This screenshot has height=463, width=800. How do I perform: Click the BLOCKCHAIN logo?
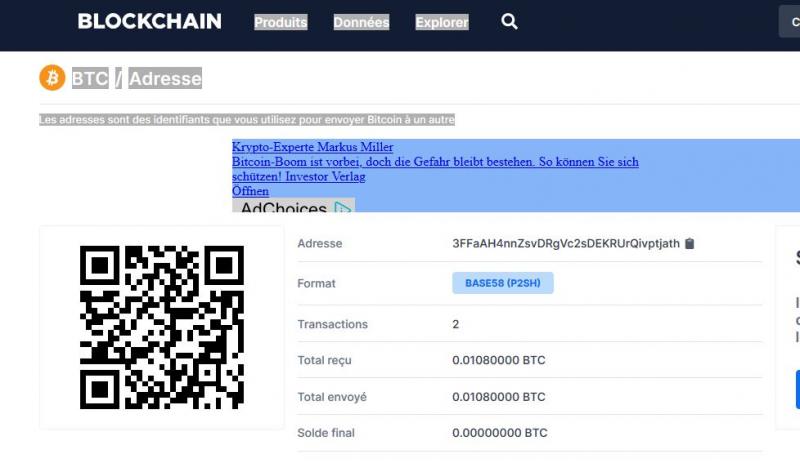pyautogui.click(x=149, y=21)
